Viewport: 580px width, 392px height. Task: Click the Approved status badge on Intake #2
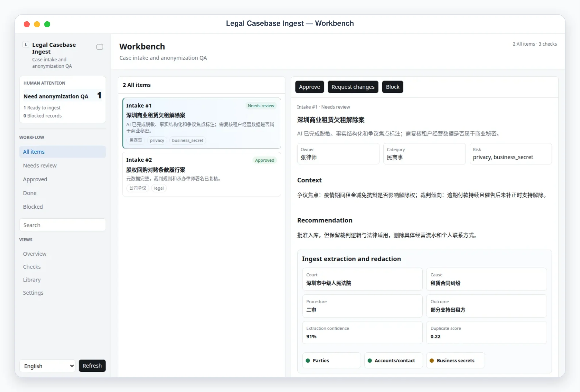coord(264,160)
